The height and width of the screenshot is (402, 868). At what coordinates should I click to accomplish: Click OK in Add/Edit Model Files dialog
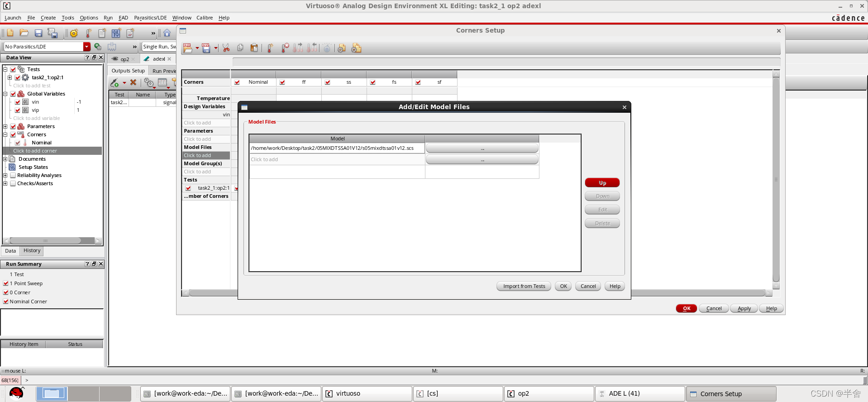pyautogui.click(x=563, y=286)
